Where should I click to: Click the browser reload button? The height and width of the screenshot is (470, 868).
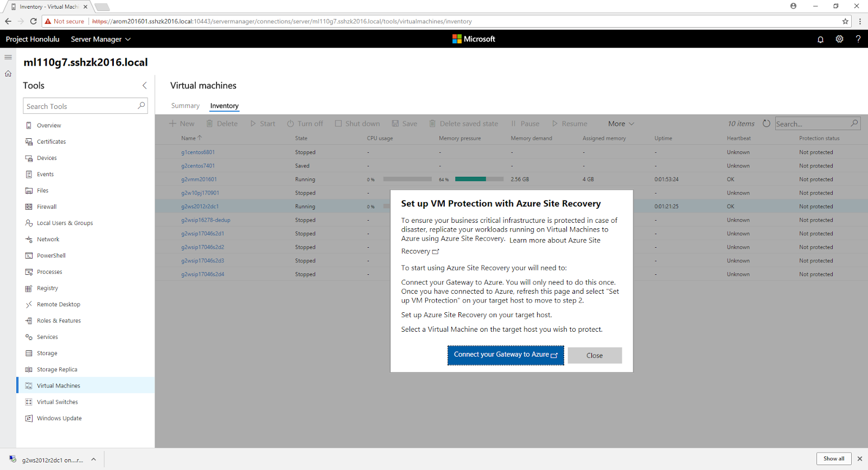34,21
